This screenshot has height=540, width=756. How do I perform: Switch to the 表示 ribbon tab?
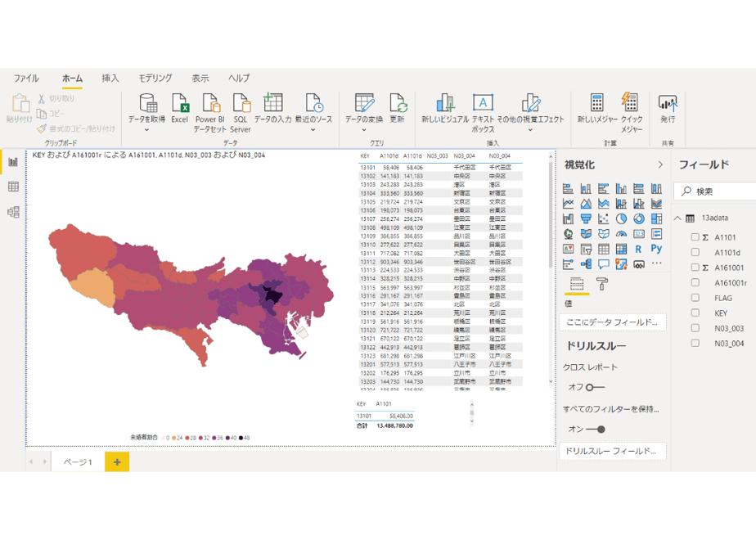200,78
